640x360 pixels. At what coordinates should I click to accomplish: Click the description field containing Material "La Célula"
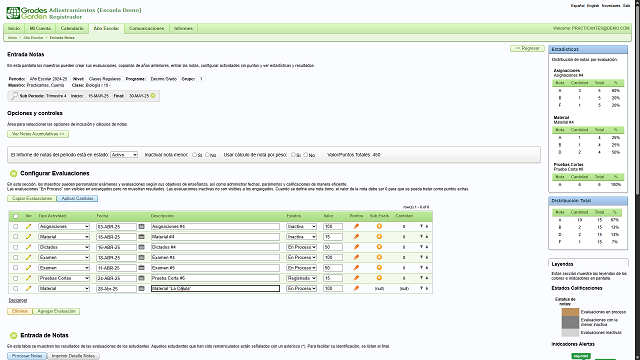click(215, 289)
